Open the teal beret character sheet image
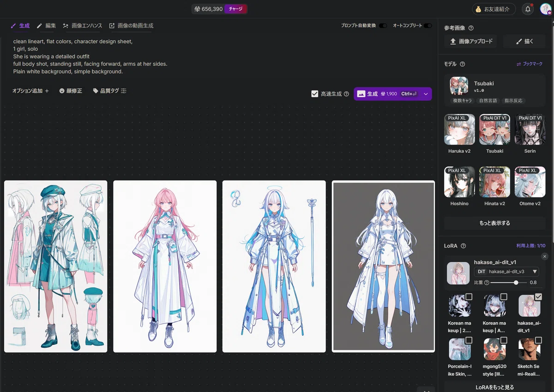This screenshot has width=554, height=392. coord(56,266)
